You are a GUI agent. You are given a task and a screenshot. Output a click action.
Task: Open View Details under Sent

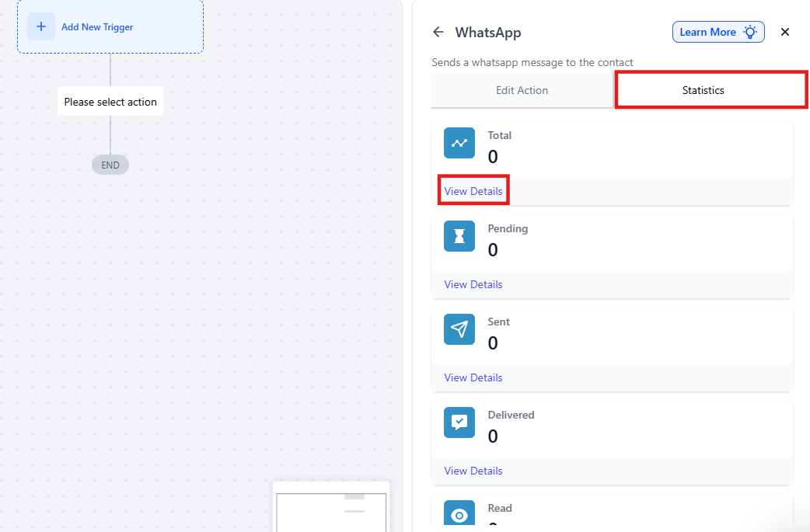click(473, 377)
